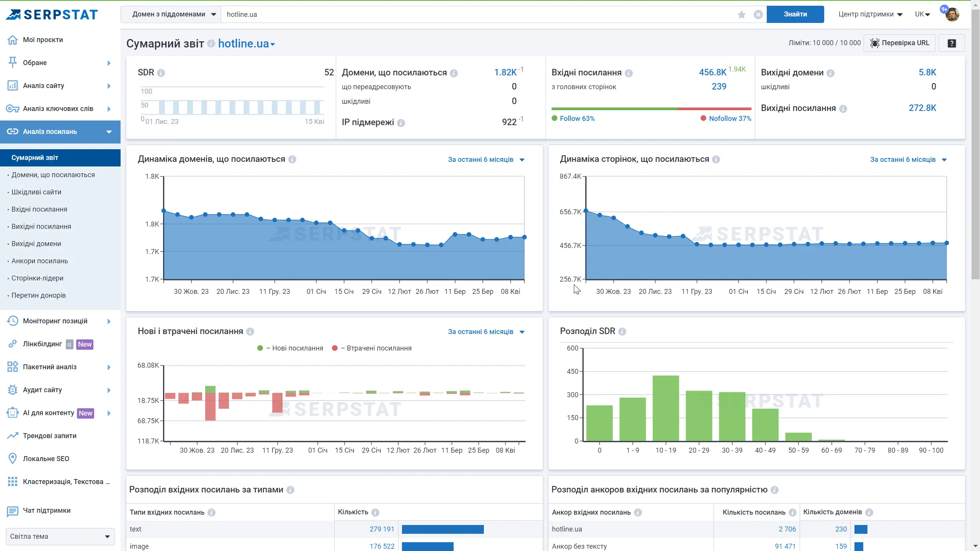Open Світла тема theme selector

[60, 536]
